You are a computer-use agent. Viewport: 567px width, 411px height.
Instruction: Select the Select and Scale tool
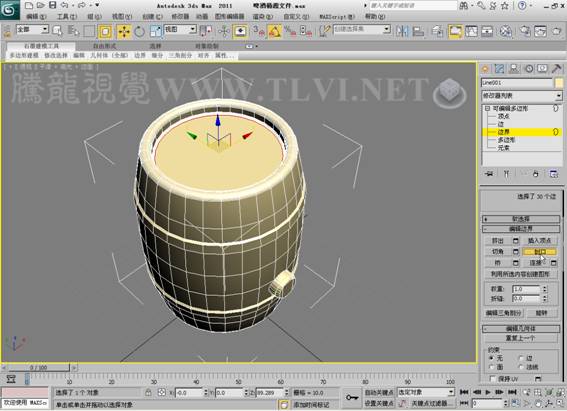155,32
